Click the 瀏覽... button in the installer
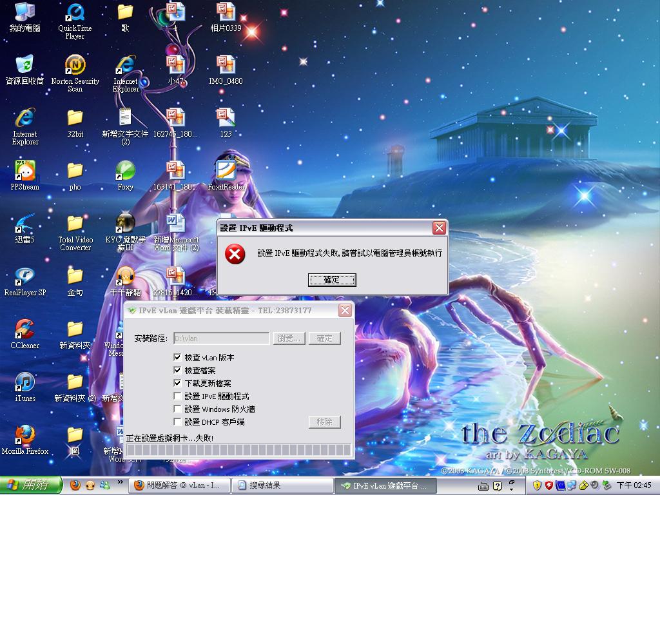This screenshot has height=644, width=660. [x=289, y=338]
